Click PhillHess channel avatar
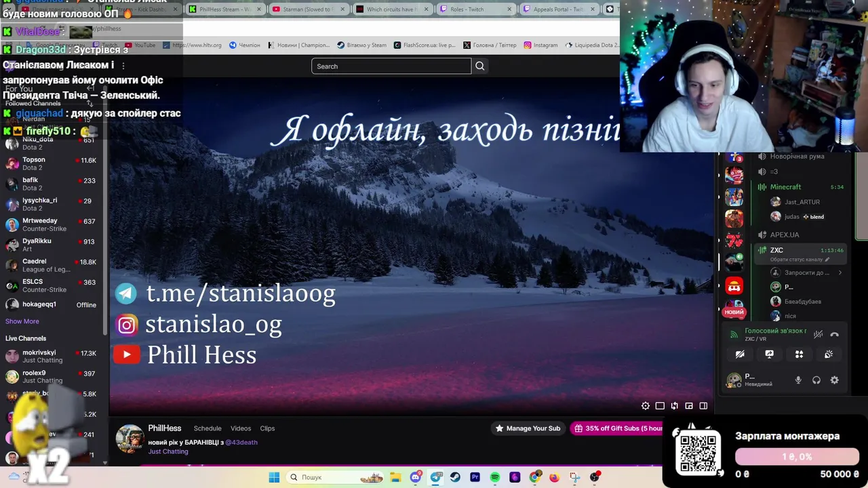This screenshot has width=868, height=488. (x=130, y=439)
